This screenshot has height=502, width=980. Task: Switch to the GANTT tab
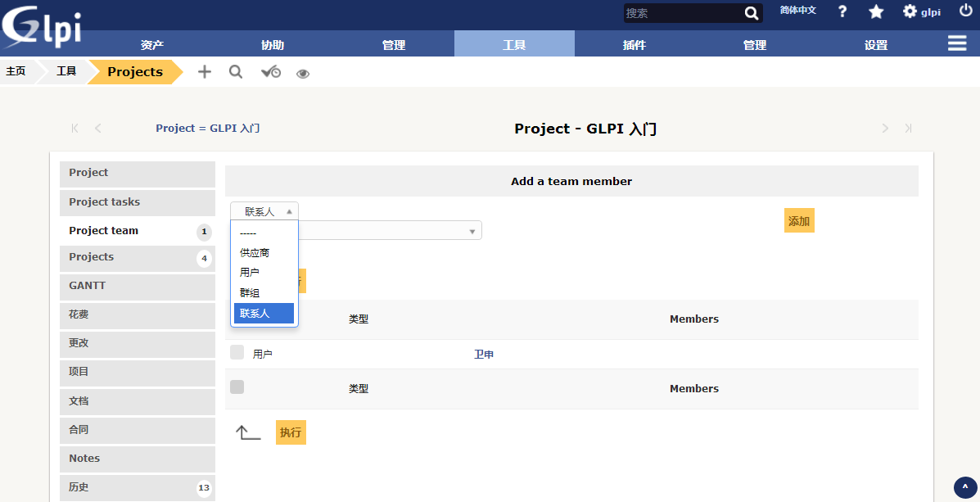(138, 287)
